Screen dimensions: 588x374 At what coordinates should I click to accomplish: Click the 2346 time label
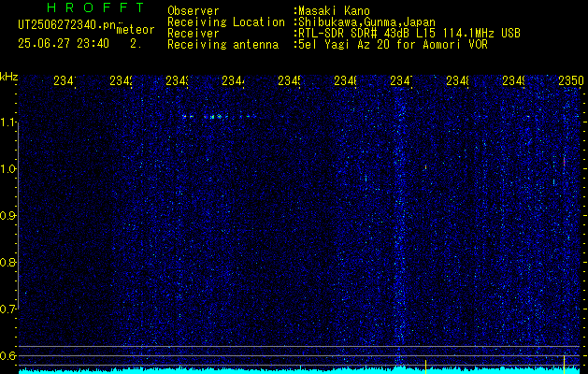tap(345, 80)
